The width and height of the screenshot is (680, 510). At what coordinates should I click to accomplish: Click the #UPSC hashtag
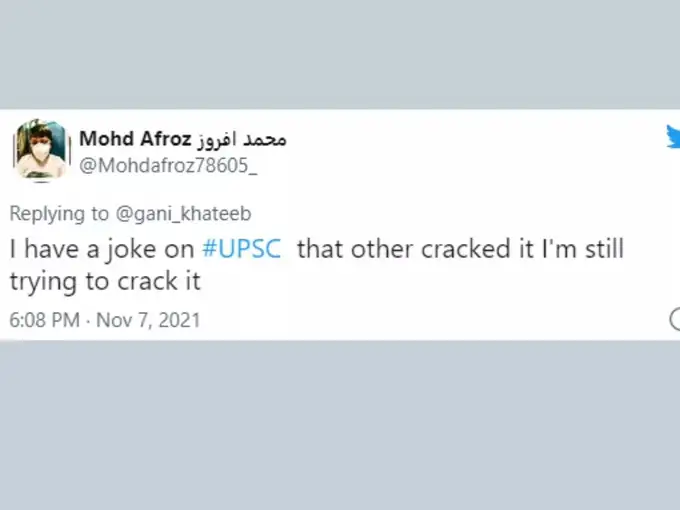(242, 249)
